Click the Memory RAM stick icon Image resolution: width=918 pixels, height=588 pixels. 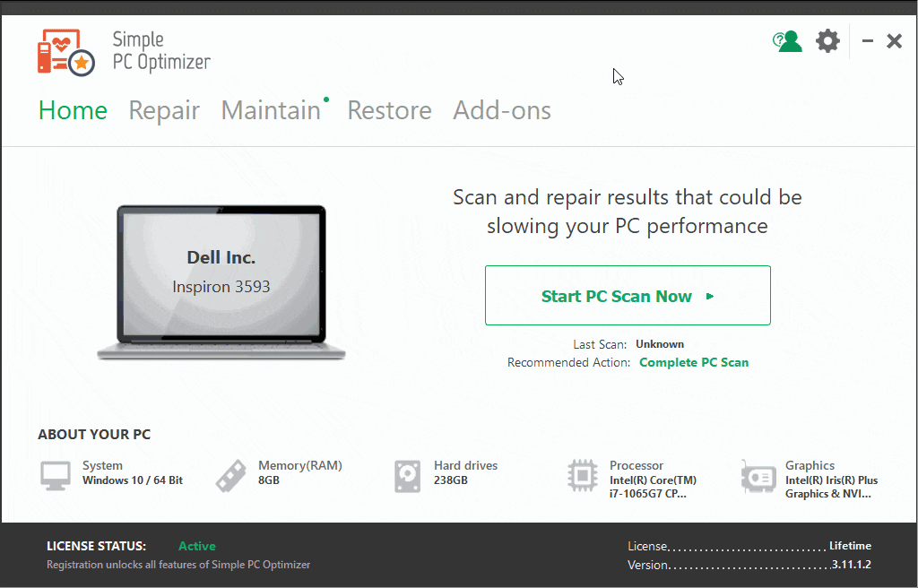click(x=230, y=476)
